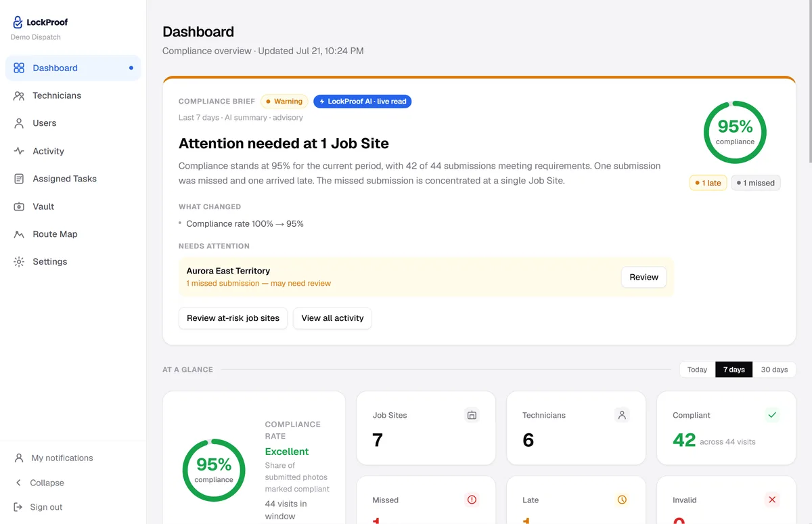Screen dimensions: 812x524
Task: Click '1 missed submission — may need review'
Action: click(258, 283)
